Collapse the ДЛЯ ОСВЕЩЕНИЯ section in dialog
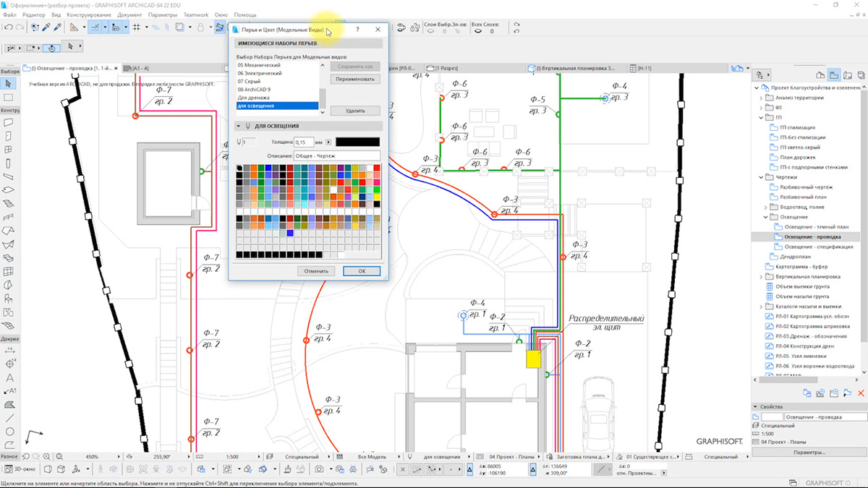This screenshot has height=488, width=868. coord(239,126)
